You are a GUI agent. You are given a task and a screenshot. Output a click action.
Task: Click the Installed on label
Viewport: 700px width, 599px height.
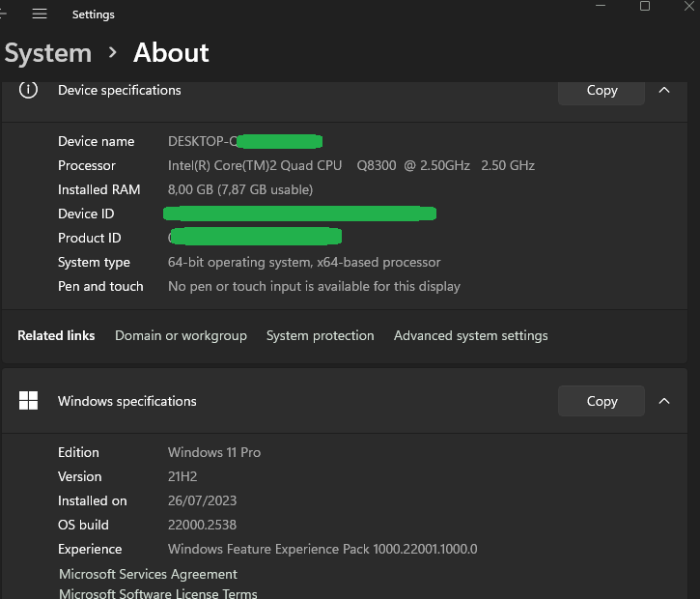click(x=93, y=500)
